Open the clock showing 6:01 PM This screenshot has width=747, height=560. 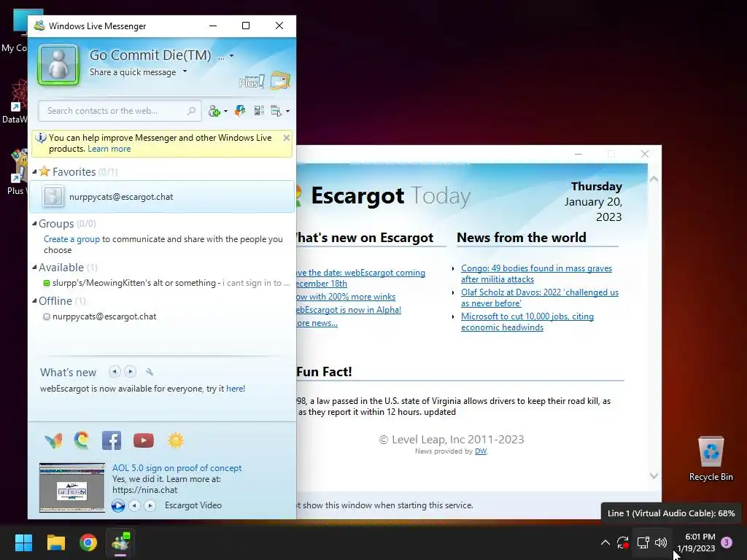(696, 542)
